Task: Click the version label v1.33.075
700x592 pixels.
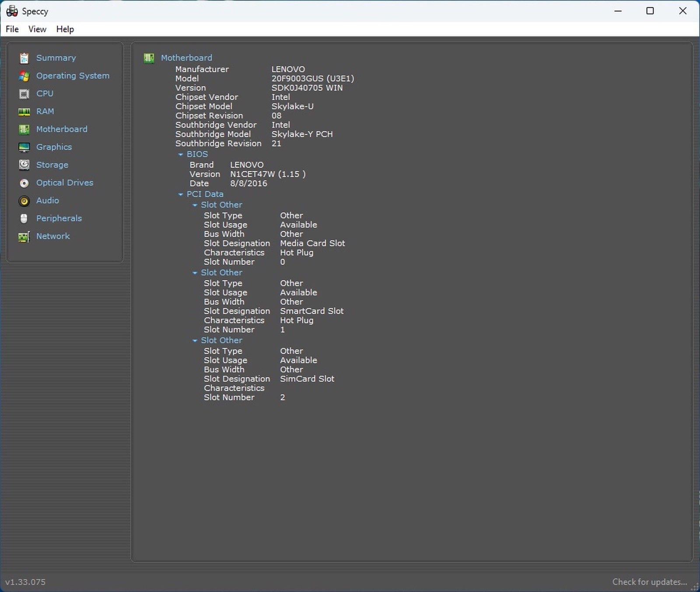Action: click(25, 582)
